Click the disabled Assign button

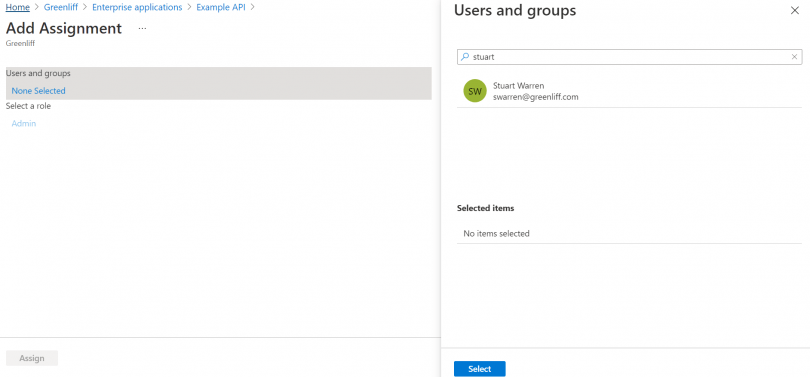tap(32, 358)
